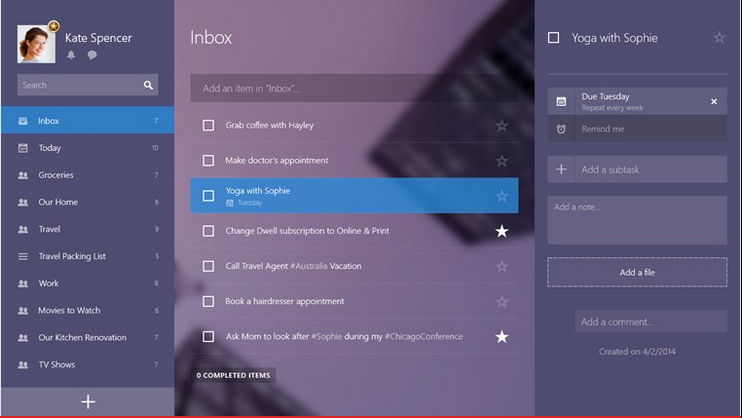Click the #ChicagoConference hashtag link
Viewport: 743px width, 418px height.
(424, 336)
